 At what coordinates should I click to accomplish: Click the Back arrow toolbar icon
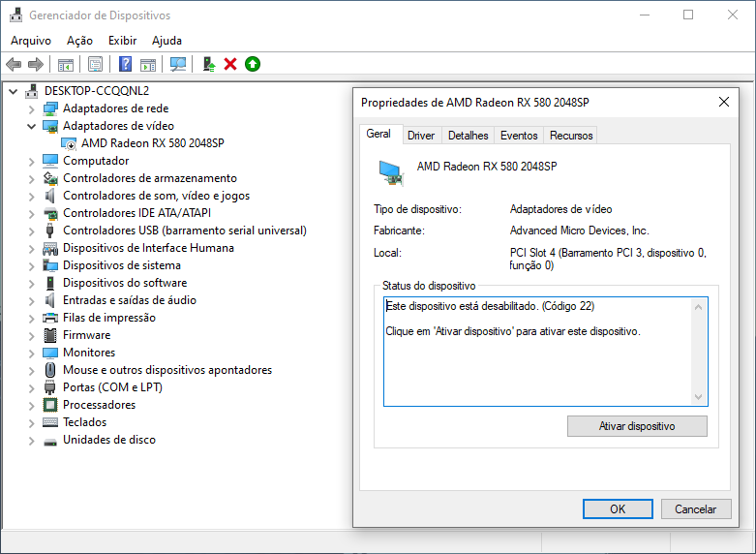[14, 64]
